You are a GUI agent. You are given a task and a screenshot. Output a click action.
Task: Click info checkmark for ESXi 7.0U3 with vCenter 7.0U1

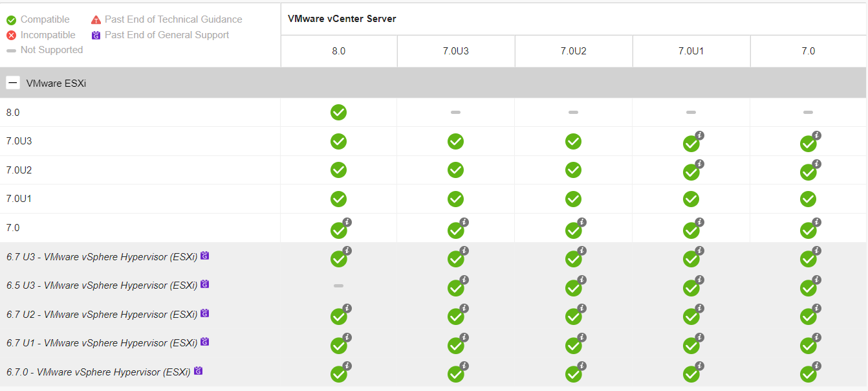pos(691,143)
